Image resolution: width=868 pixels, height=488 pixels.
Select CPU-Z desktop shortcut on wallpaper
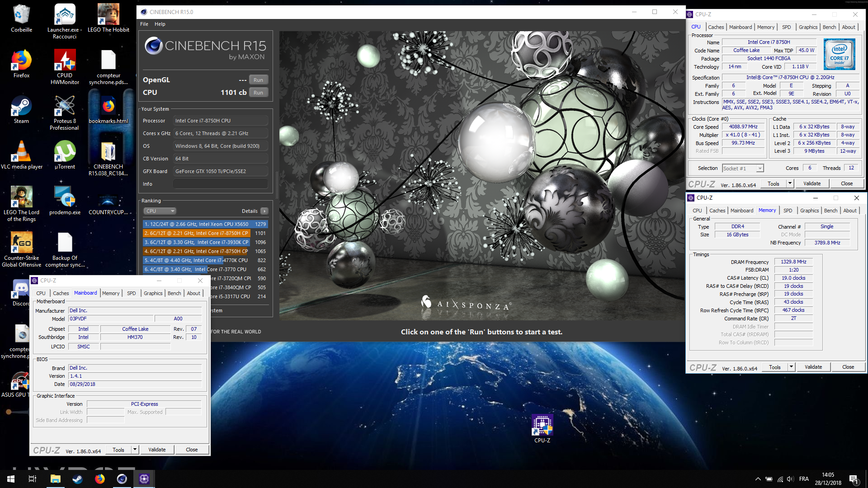click(542, 428)
